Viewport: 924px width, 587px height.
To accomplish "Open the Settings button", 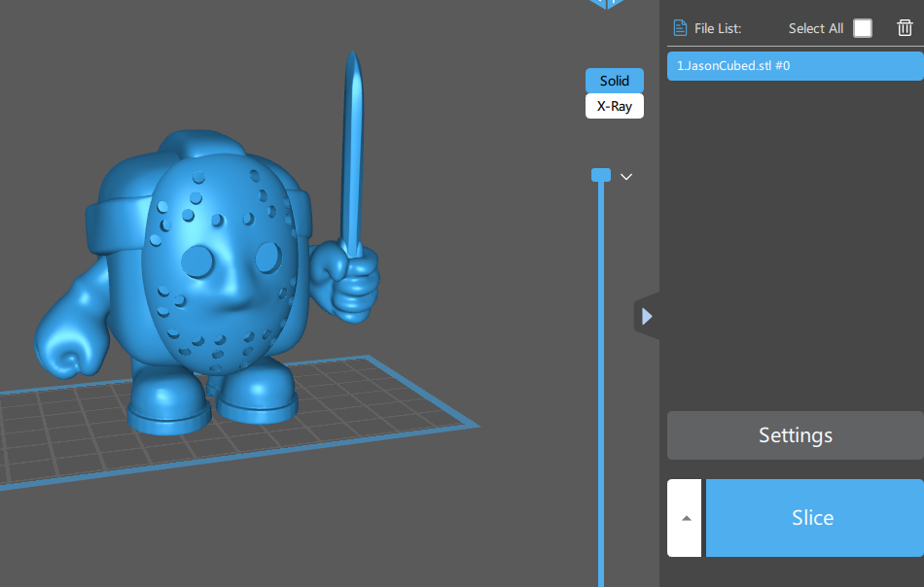I will point(795,435).
